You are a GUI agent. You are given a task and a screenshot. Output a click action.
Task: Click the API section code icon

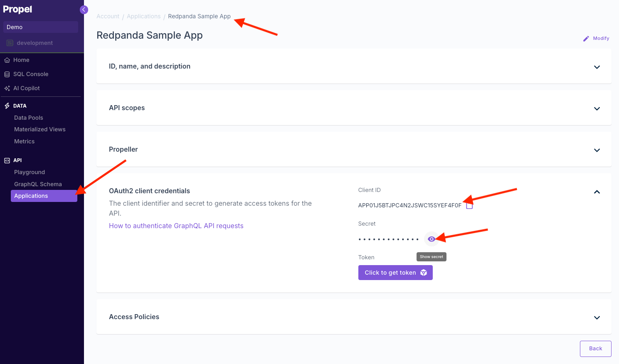7,160
